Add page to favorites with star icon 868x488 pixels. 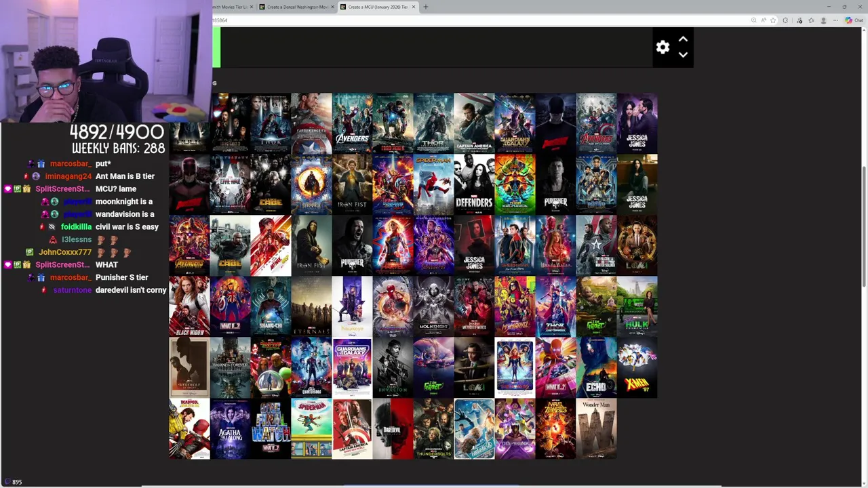tap(772, 20)
